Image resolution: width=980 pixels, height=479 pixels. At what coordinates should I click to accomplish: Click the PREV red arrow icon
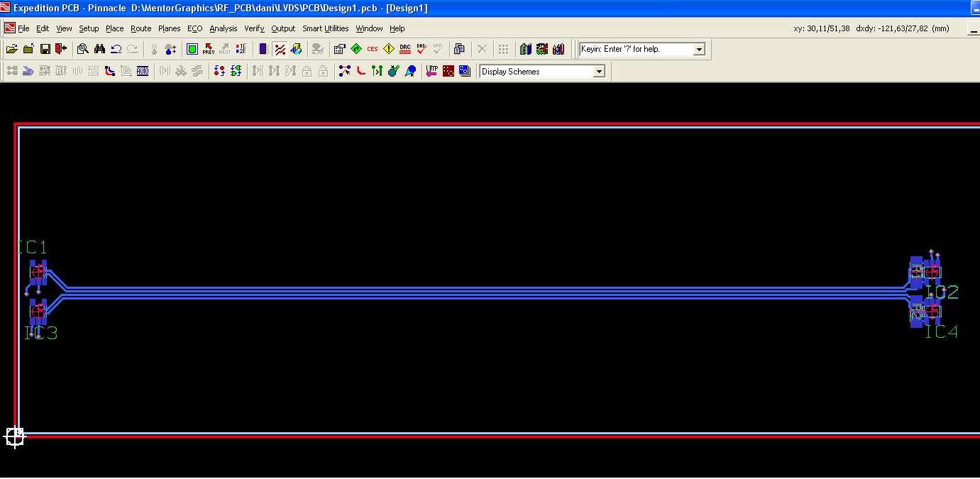coord(209,49)
